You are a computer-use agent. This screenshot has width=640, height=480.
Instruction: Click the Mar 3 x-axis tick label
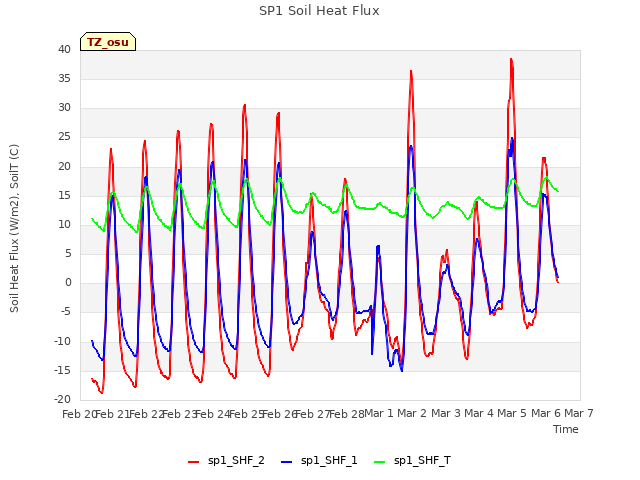click(x=446, y=413)
